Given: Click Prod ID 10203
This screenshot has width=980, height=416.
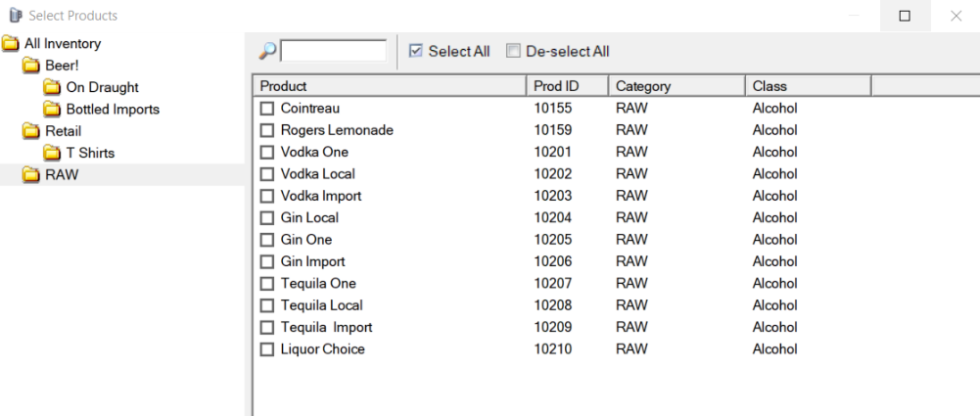Looking at the screenshot, I should click(x=552, y=196).
